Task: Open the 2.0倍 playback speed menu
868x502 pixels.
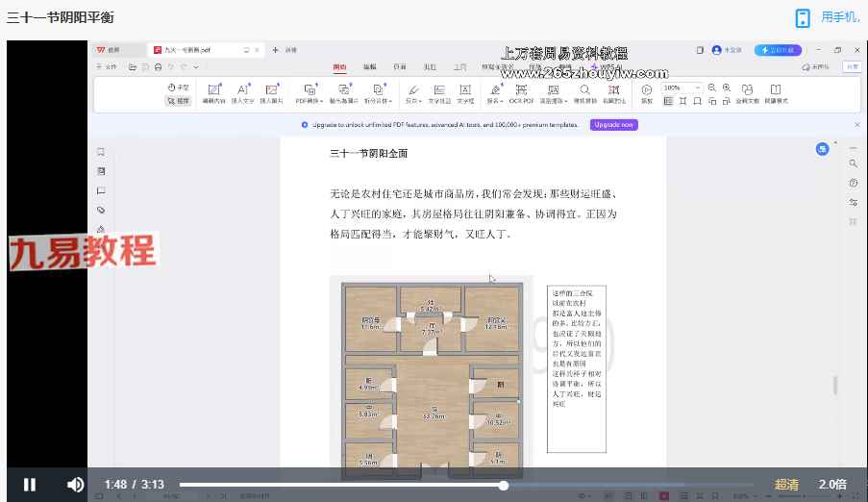Action: click(x=832, y=485)
